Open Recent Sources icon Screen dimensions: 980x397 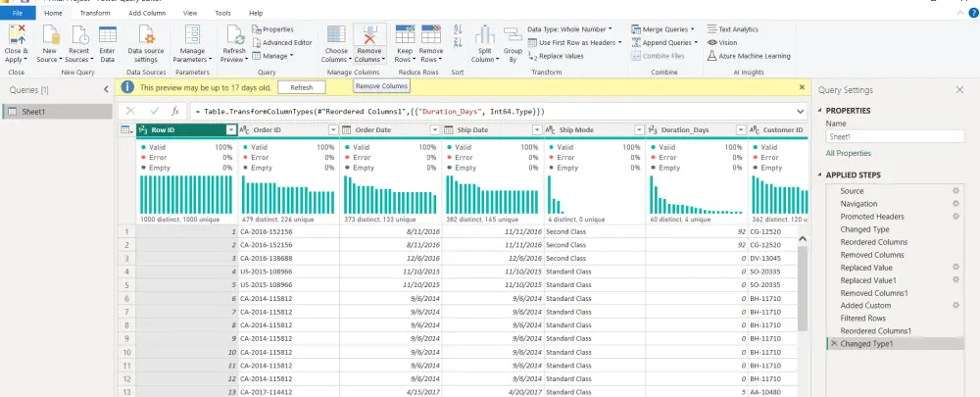(x=79, y=35)
